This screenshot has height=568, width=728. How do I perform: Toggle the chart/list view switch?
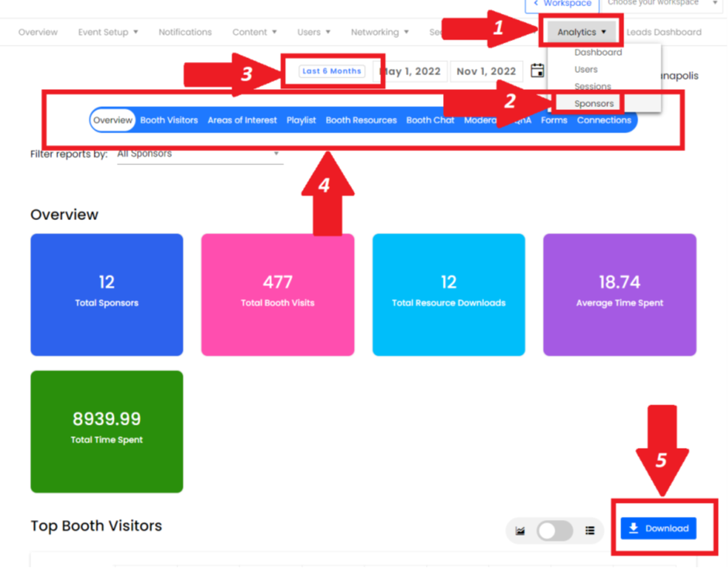point(555,530)
